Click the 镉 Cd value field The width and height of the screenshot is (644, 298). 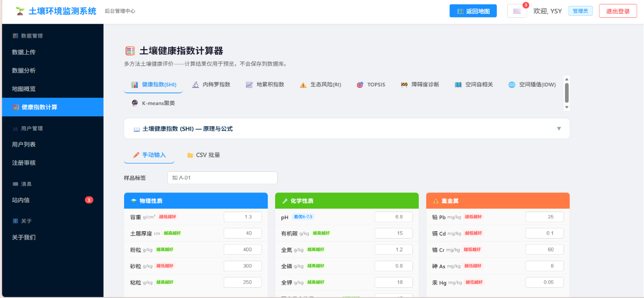coord(545,233)
